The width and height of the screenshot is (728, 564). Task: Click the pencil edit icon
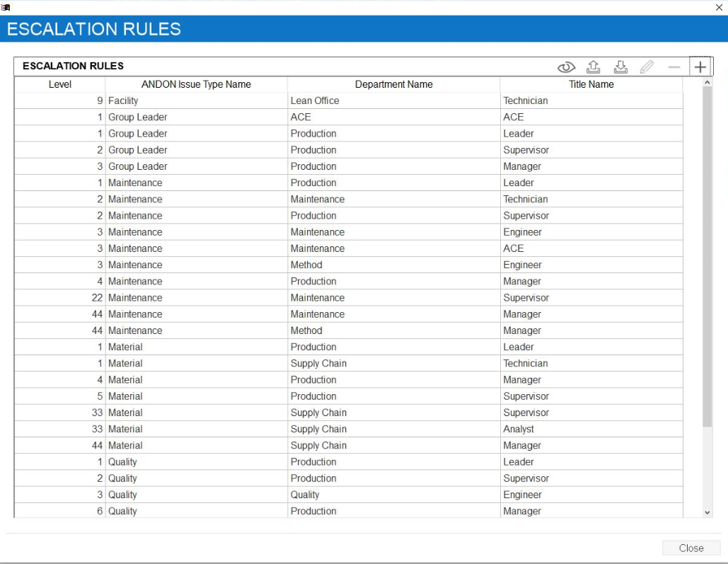(x=647, y=67)
